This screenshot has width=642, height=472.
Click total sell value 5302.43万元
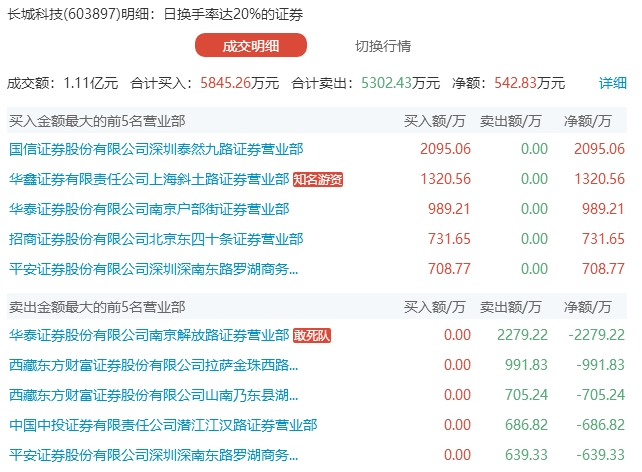pyautogui.click(x=400, y=83)
